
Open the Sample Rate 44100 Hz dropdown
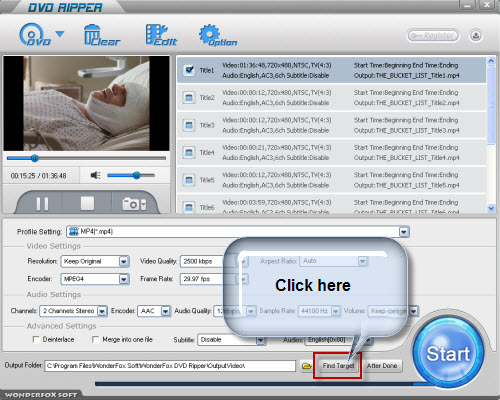336,311
